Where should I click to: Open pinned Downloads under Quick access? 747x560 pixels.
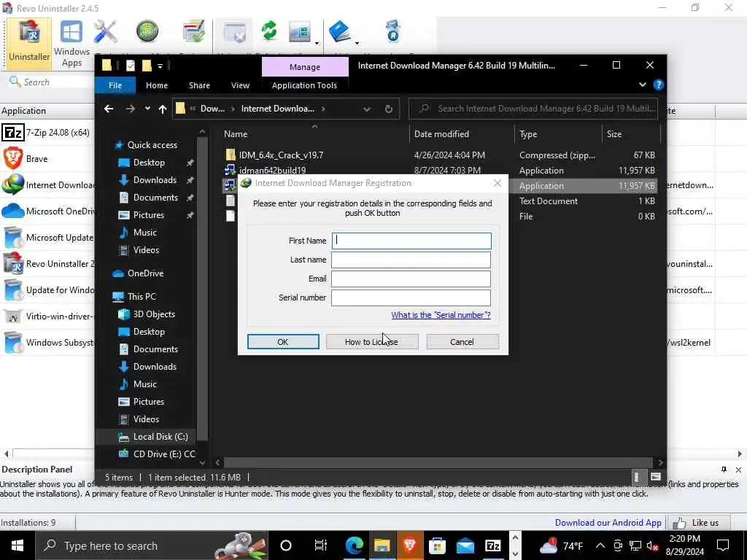(x=155, y=179)
